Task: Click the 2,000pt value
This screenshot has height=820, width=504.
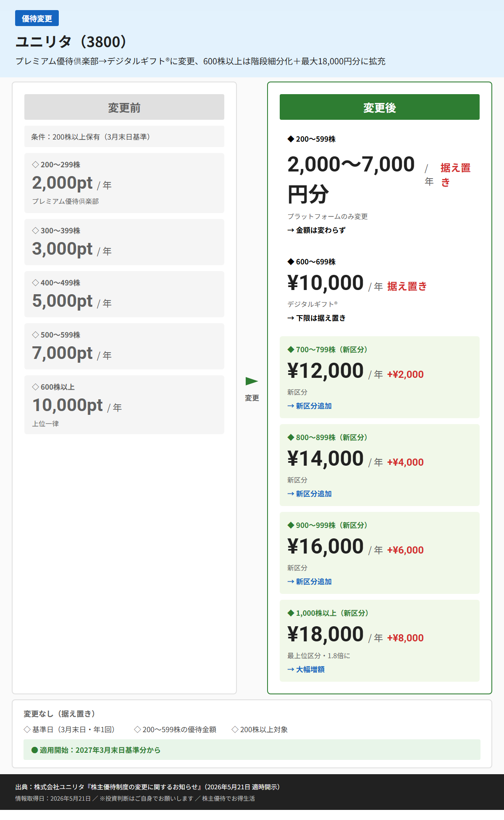Action: click(x=62, y=183)
